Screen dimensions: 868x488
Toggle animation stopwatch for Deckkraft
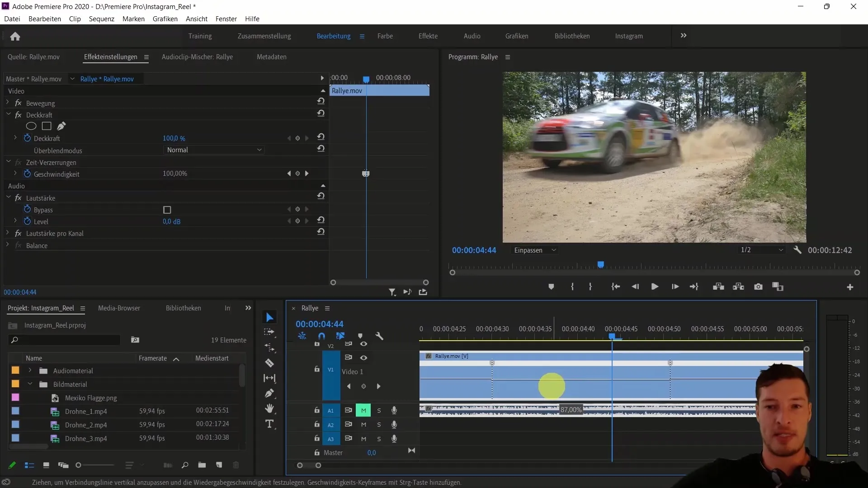[x=27, y=138]
